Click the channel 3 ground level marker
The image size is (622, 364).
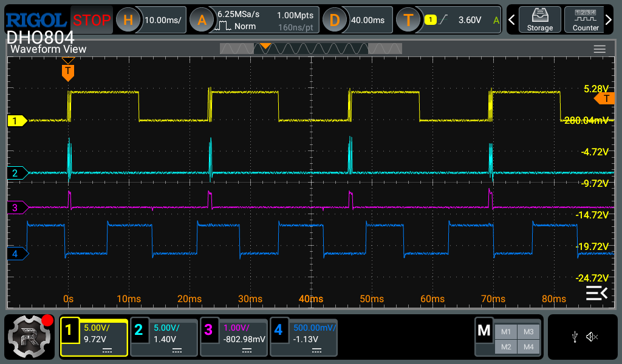[18, 207]
